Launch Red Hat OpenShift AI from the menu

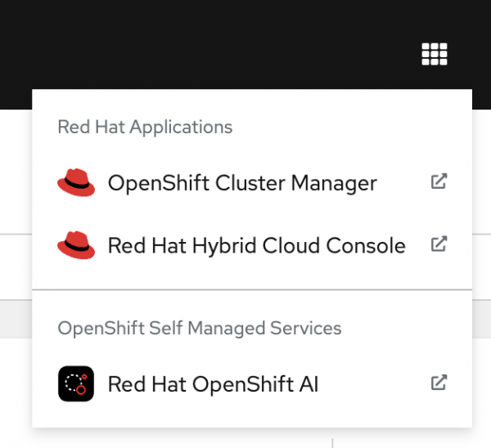coord(213,383)
